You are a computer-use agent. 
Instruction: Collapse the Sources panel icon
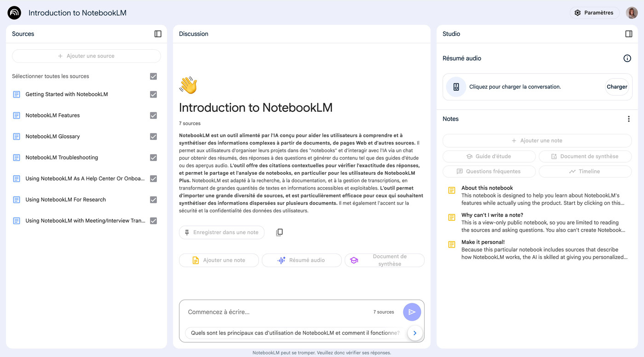(158, 34)
